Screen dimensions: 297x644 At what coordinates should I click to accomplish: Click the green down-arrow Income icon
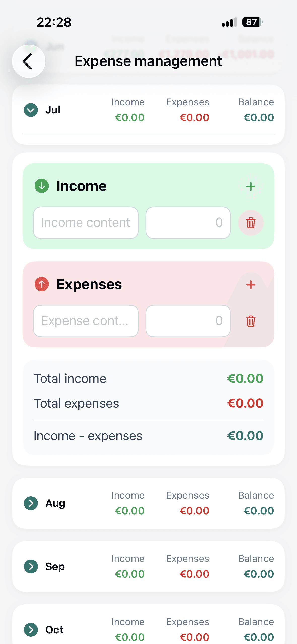[x=42, y=186]
